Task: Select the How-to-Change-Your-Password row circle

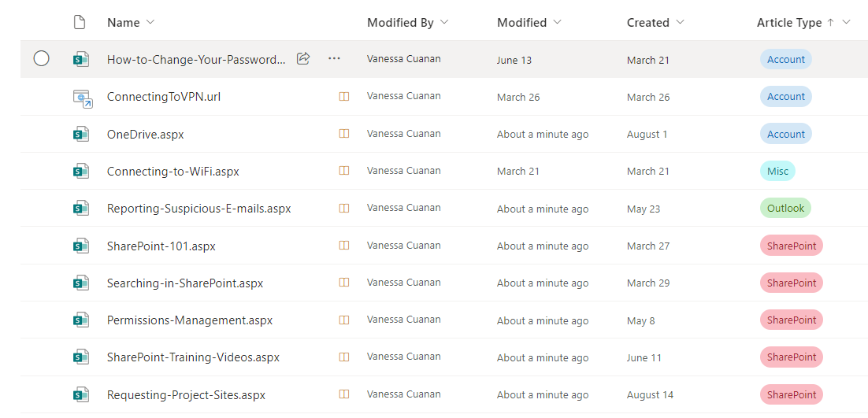Action: 42,58
